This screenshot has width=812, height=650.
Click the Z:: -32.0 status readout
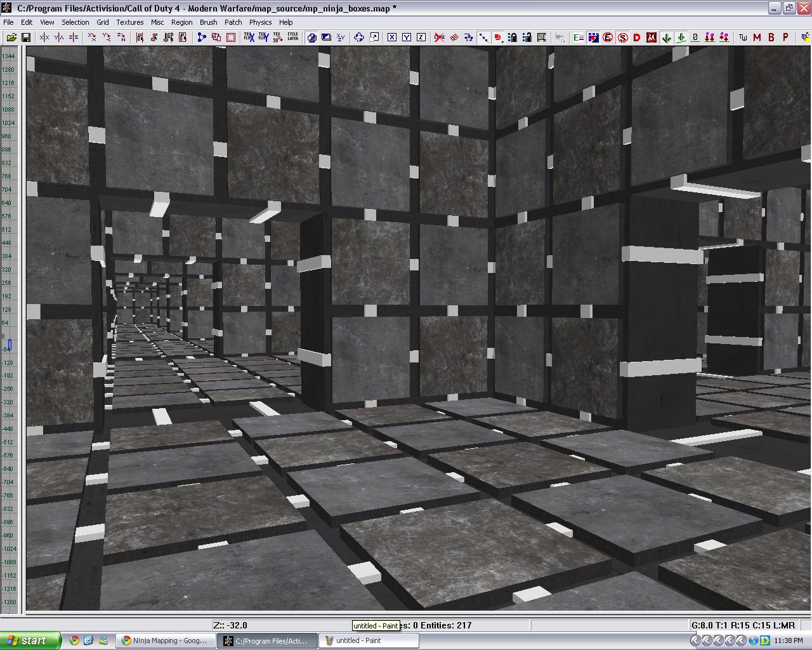pyautogui.click(x=230, y=625)
